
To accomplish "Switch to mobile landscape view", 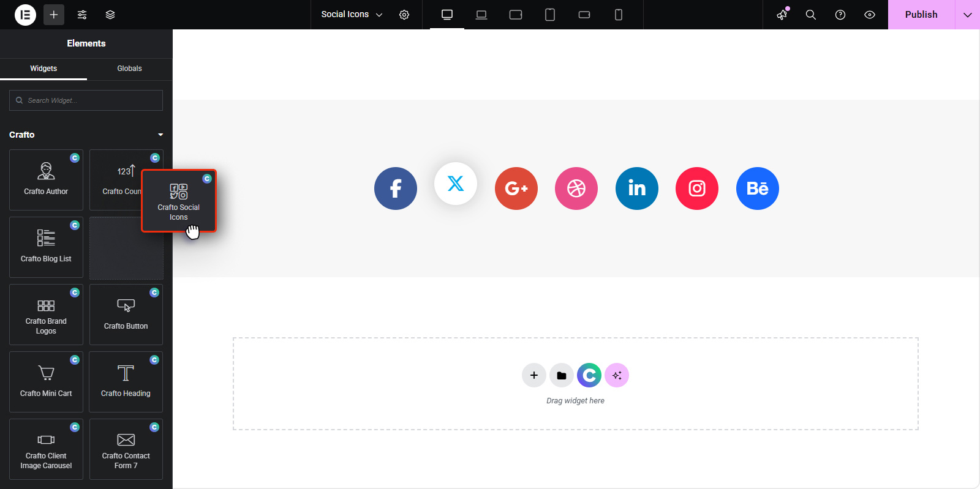I will tap(584, 15).
